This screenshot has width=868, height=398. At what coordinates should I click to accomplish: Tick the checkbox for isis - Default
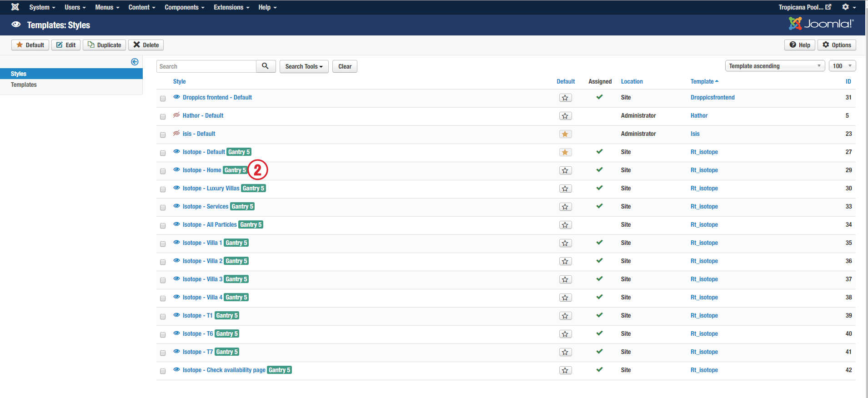point(163,135)
